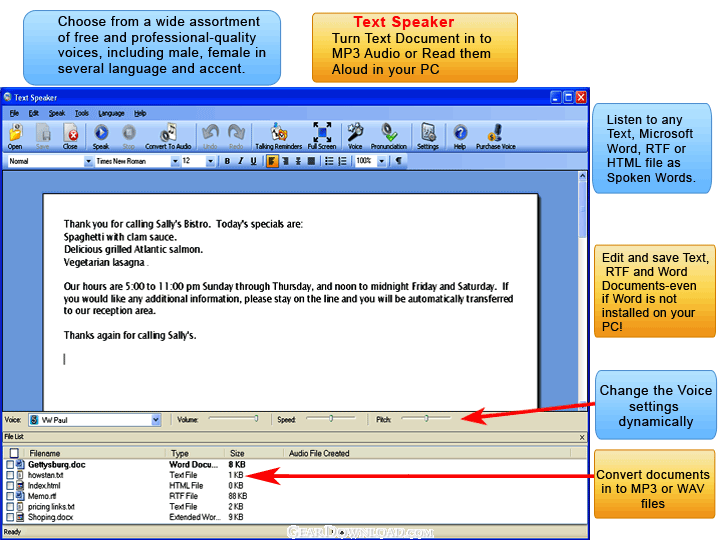Click the Purchase Voice icon
The height and width of the screenshot is (540, 720).
click(493, 135)
